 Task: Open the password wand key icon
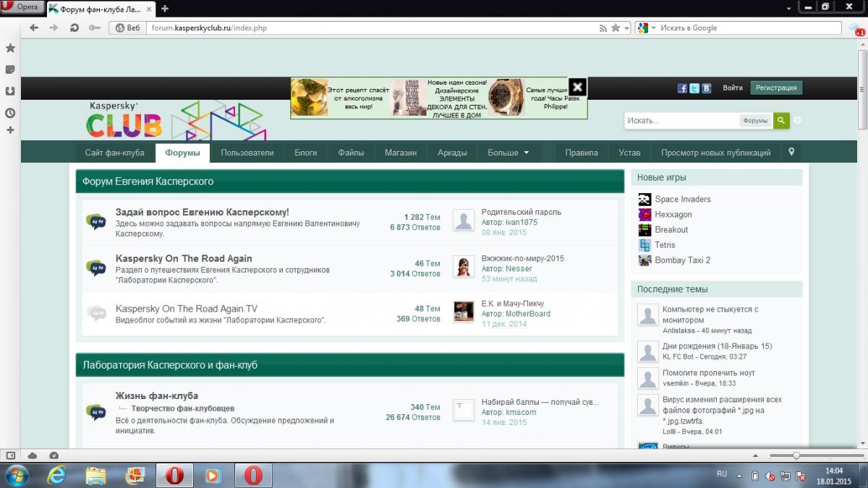[94, 27]
